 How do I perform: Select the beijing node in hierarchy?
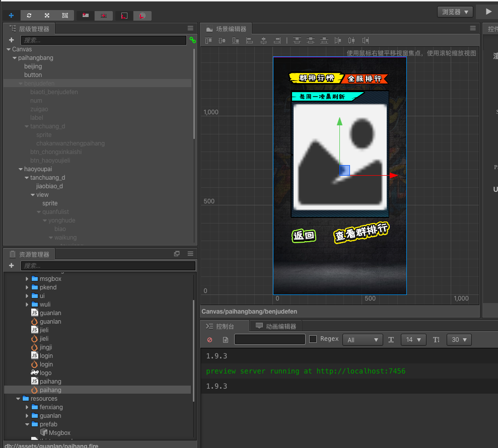click(x=33, y=66)
